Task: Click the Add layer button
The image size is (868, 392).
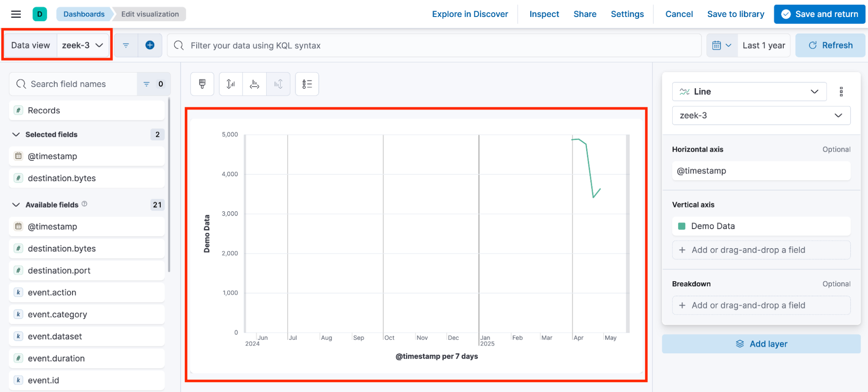Action: (761, 344)
